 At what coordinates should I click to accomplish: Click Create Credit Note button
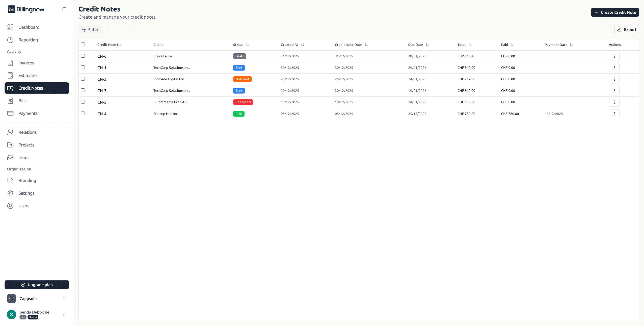click(614, 12)
